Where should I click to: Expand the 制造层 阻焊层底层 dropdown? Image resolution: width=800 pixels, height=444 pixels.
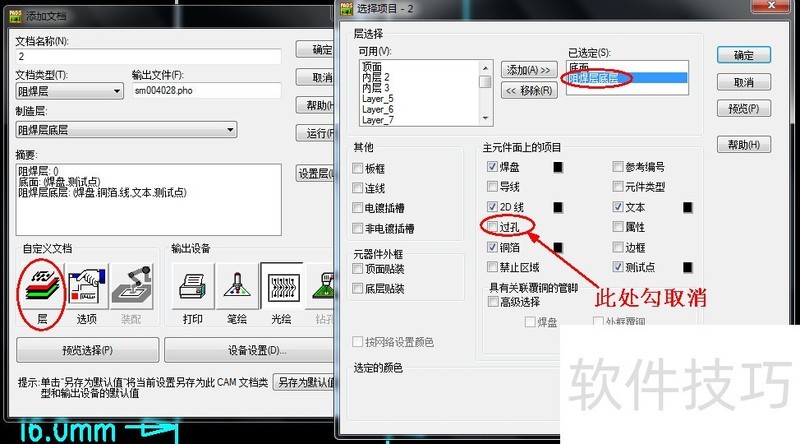[126, 130]
